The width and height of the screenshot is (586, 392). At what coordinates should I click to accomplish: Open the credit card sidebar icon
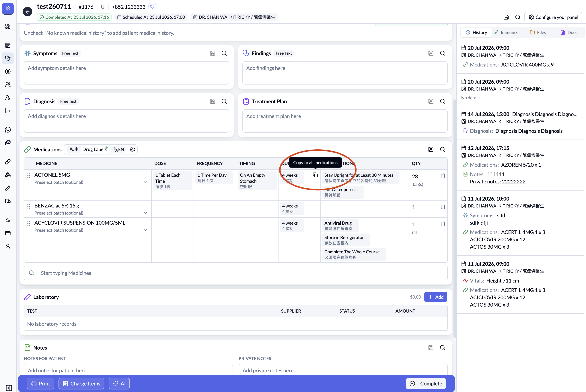tap(8, 233)
